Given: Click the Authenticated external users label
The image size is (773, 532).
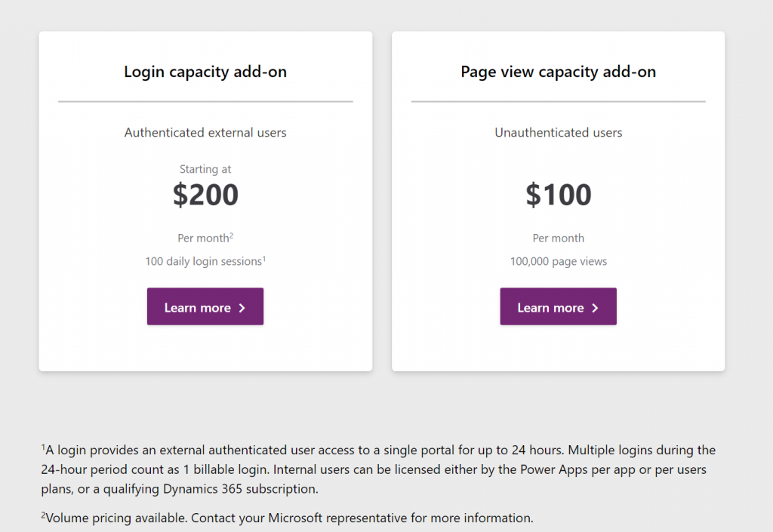Looking at the screenshot, I should (205, 133).
